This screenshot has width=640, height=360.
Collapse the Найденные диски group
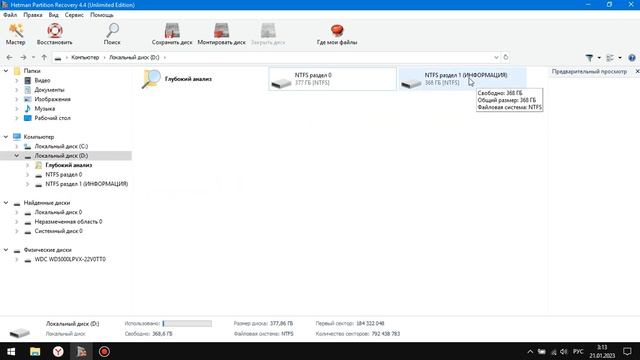pyautogui.click(x=6, y=203)
